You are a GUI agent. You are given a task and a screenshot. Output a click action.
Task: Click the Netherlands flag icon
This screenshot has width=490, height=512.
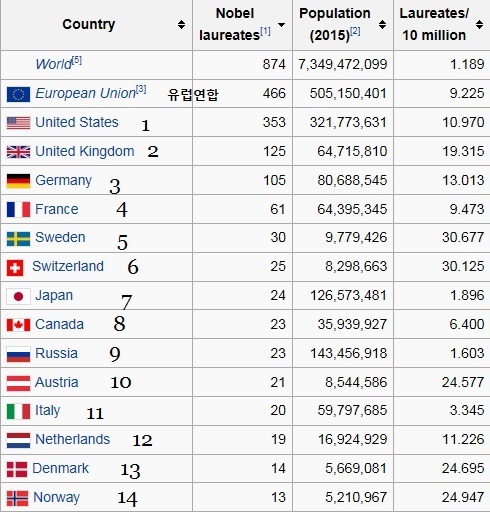18,440
